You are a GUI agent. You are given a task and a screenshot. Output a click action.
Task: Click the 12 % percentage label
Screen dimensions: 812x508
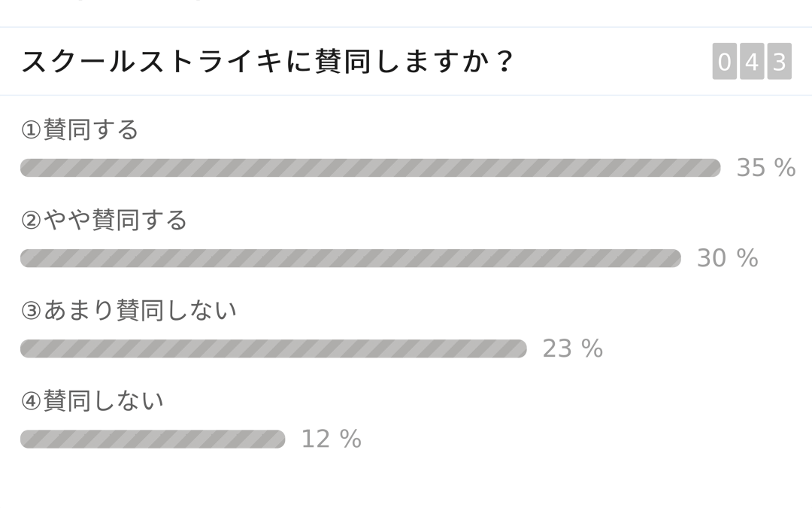tap(332, 439)
